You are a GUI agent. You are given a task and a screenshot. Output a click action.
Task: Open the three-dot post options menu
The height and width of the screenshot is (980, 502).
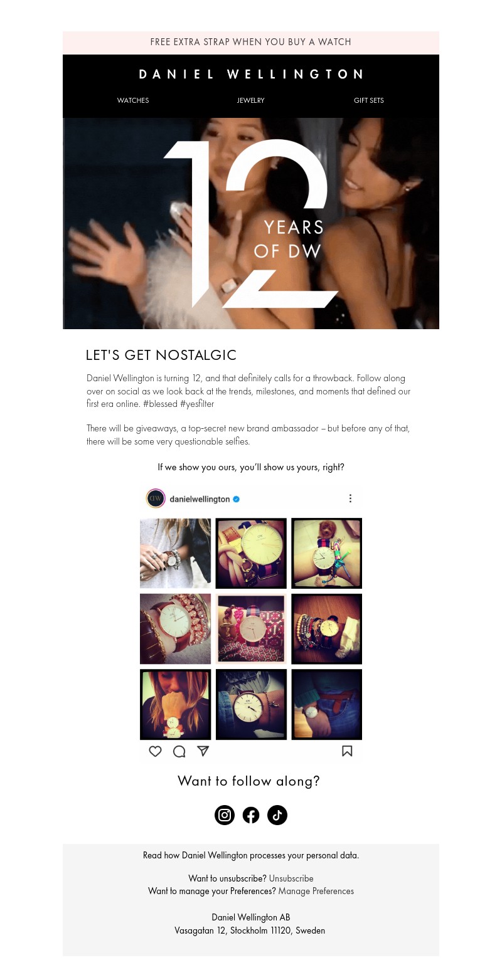tap(350, 498)
